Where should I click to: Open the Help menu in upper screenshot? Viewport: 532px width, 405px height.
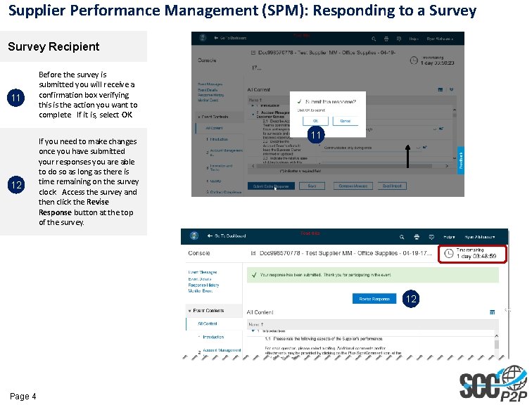coord(414,39)
